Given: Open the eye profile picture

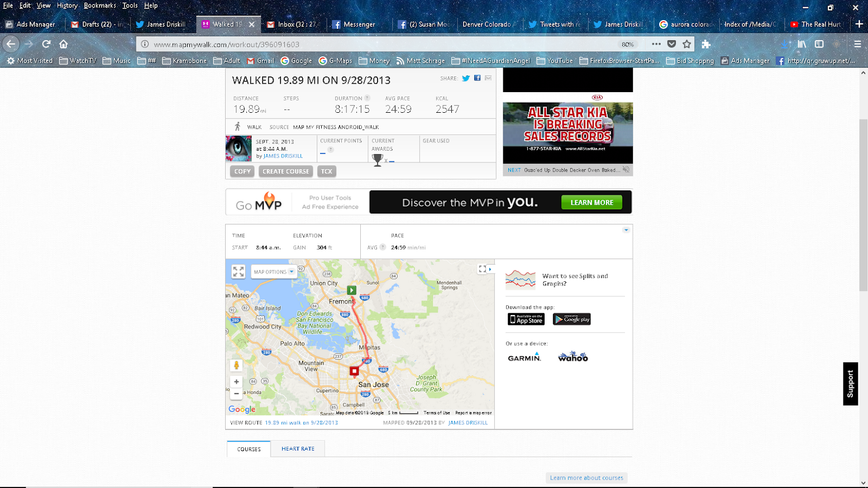Looking at the screenshot, I should [239, 149].
